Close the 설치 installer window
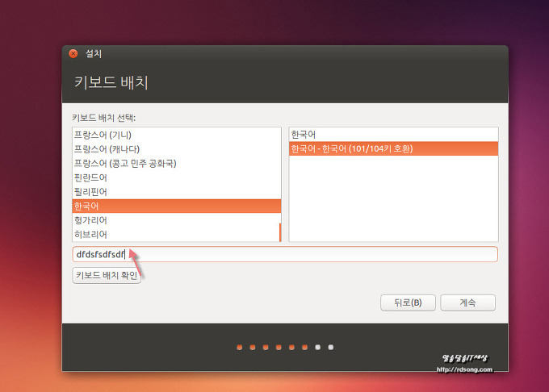 (x=73, y=54)
